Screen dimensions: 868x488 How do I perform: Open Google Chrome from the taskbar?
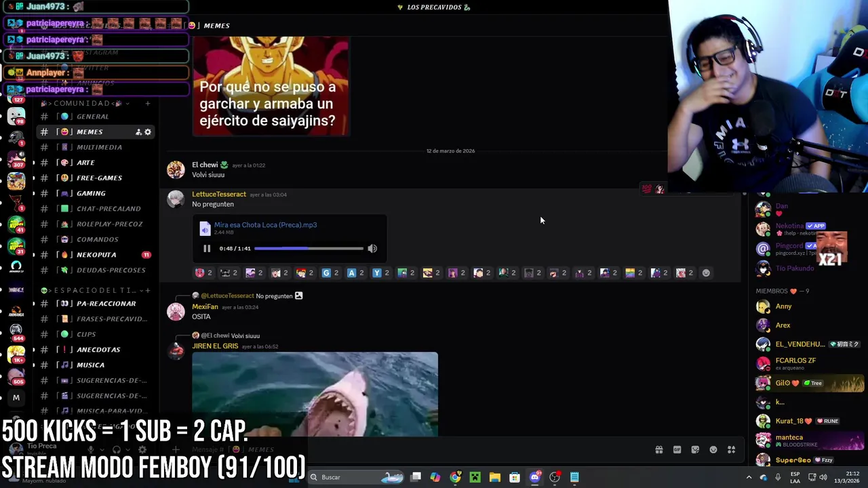[455, 477]
